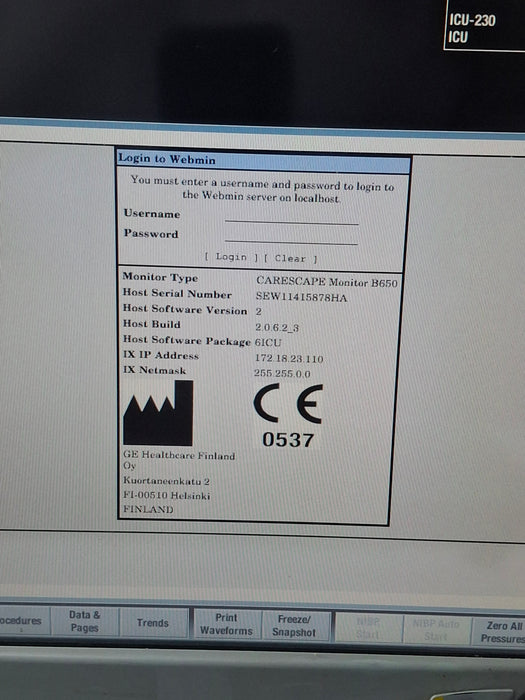Click the netmask value 255.255.0.0
525x700 pixels.
282,373
